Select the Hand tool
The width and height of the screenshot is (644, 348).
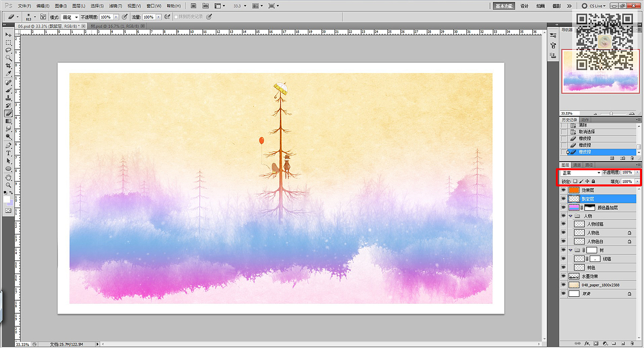pyautogui.click(x=9, y=177)
